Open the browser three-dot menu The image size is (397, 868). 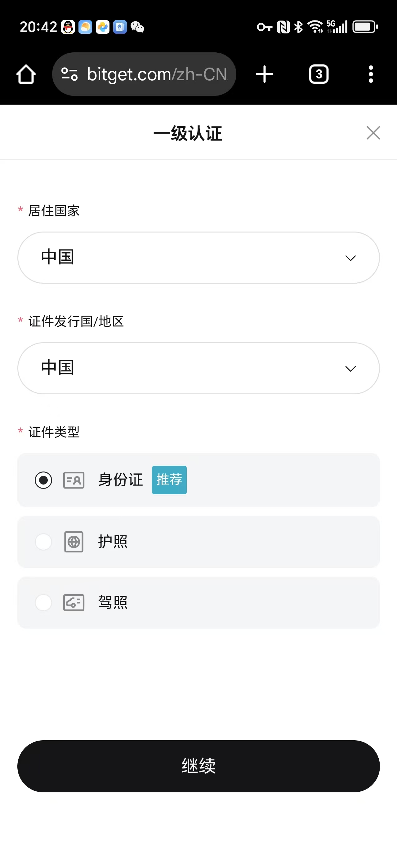[x=371, y=74]
